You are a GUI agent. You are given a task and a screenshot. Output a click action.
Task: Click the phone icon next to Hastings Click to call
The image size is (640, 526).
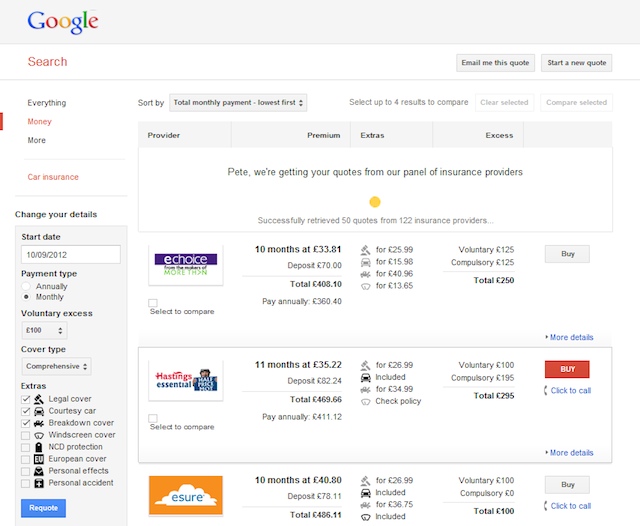(545, 391)
